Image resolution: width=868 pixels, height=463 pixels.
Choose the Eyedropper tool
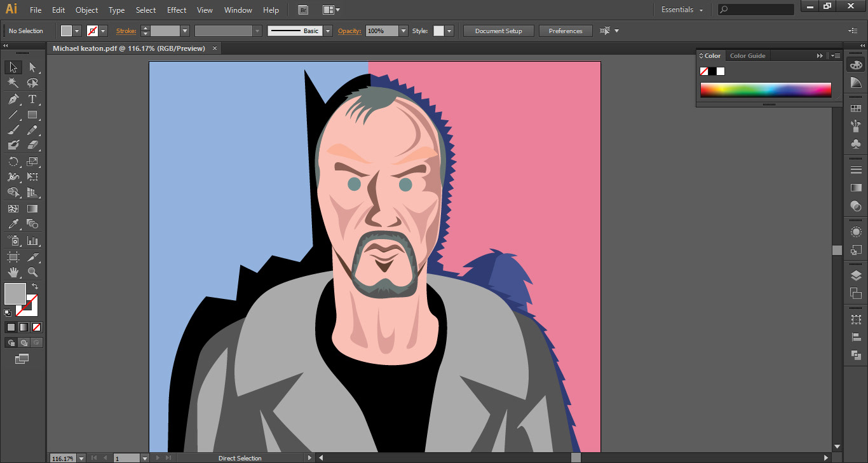[13, 224]
